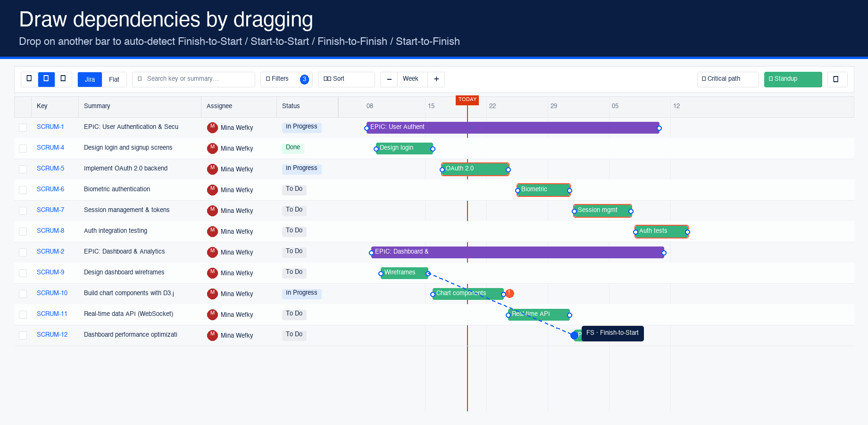Click the TODAY marker in the timeline
Image resolution: width=868 pixels, height=425 pixels.
coord(467,100)
